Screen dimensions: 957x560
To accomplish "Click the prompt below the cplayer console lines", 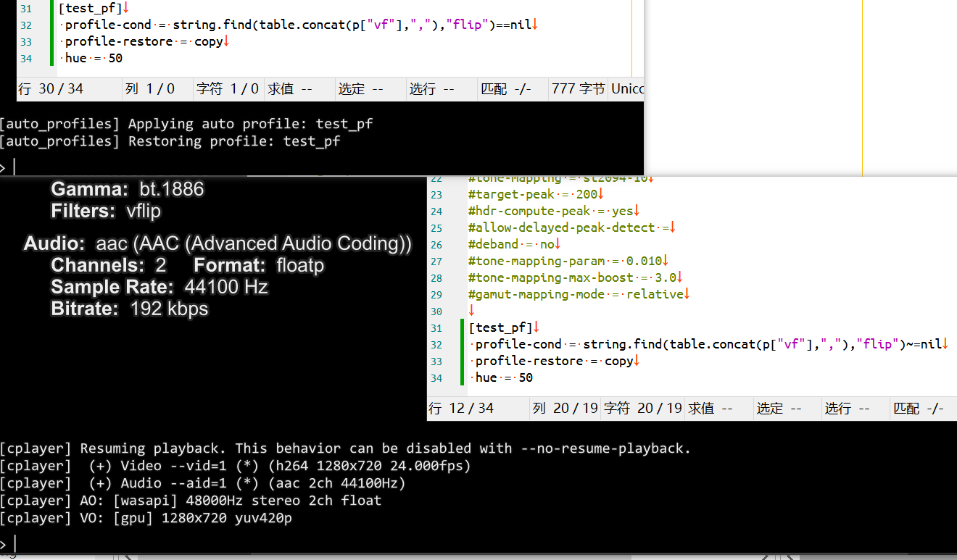I will pyautogui.click(x=7, y=544).
